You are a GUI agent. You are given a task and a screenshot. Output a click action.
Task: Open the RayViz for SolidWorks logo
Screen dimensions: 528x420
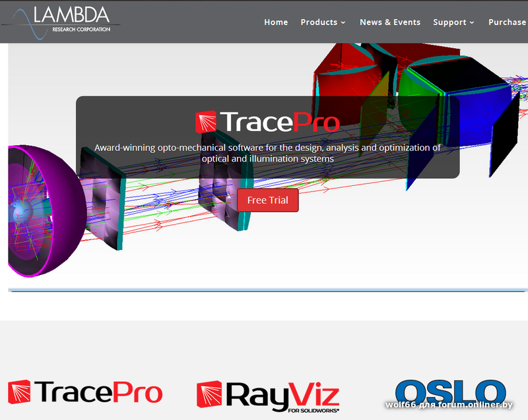[x=268, y=396]
